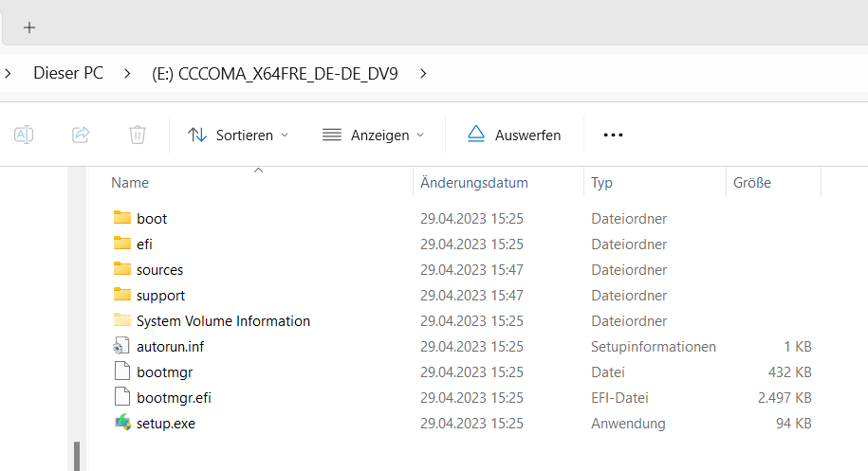This screenshot has width=868, height=471.
Task: Expand chevron after CCCOMA_X64FRE_DE-DE_DV9 breadcrumb
Action: coord(423,74)
